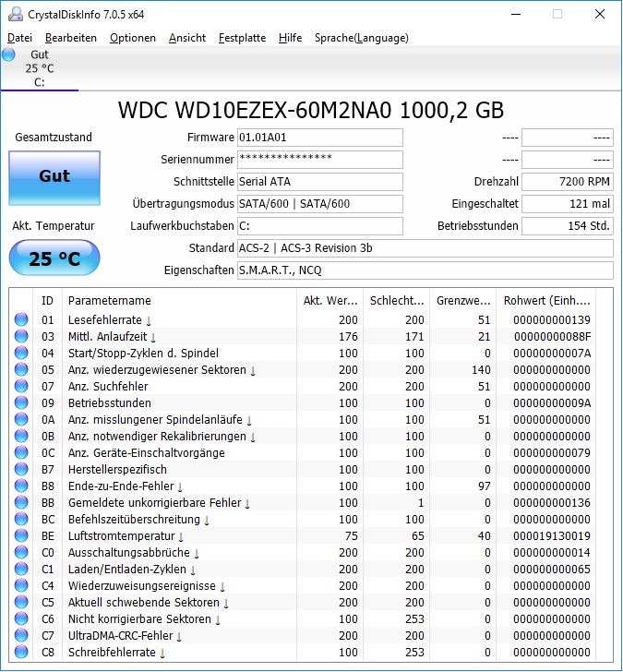
Task: Open the Datei menu
Action: point(19,38)
